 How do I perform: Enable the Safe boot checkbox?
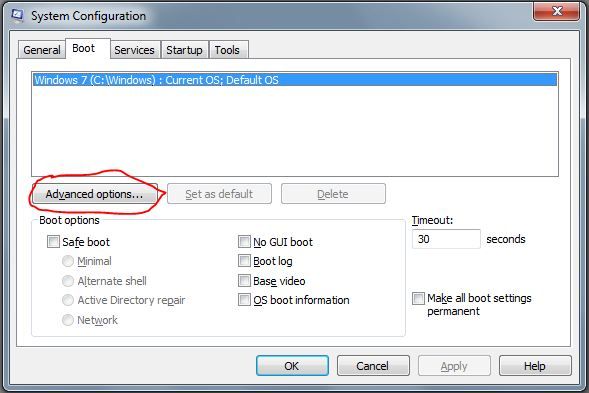53,242
